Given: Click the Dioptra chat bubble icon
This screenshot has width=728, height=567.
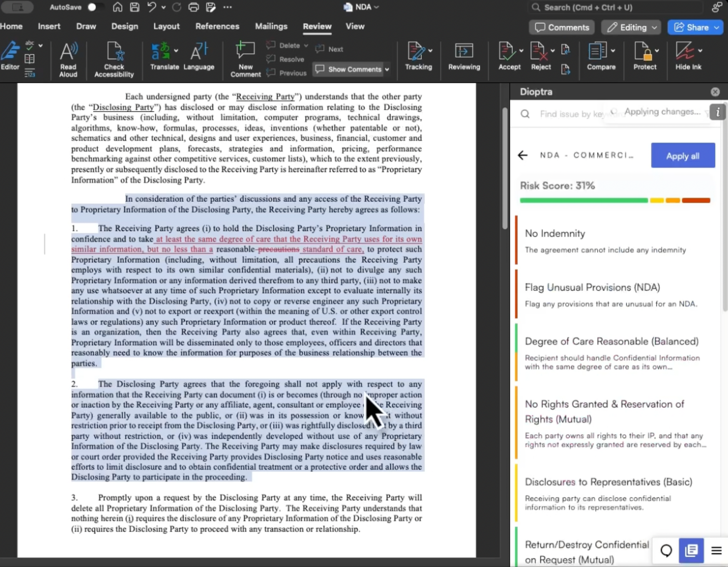Looking at the screenshot, I should click(666, 551).
